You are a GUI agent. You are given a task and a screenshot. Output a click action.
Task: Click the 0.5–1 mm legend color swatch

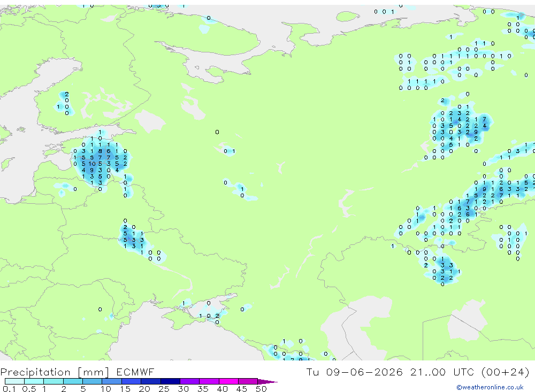coord(34,381)
